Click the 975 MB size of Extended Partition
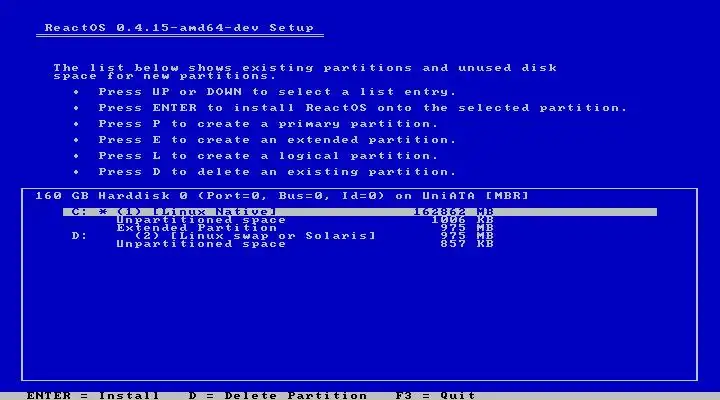This screenshot has width=720, height=400. [x=467, y=228]
